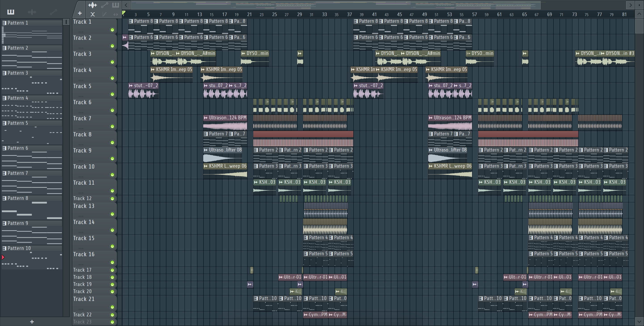
Task: Select pattern clip focus in playlist toolbar
Action: (x=116, y=5)
